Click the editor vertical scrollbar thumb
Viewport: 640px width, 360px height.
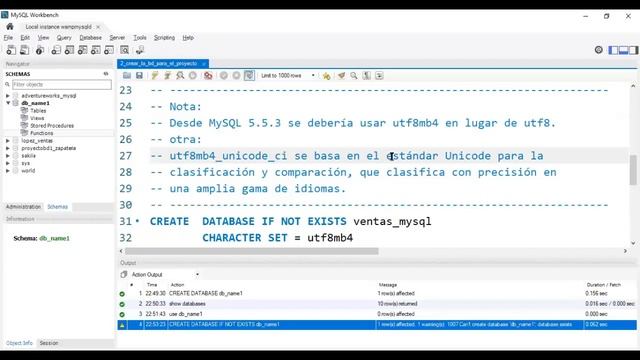click(x=633, y=170)
